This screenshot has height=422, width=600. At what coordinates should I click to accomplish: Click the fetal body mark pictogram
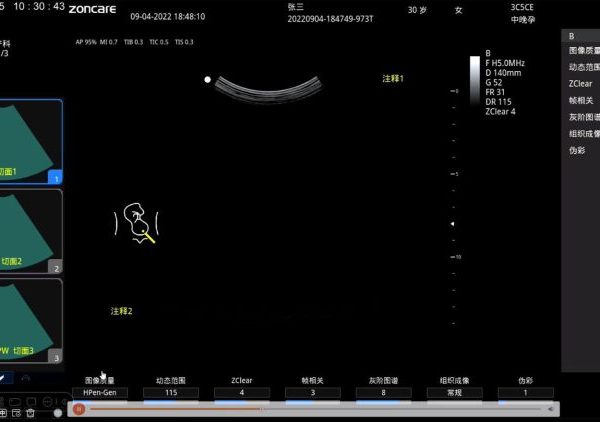click(138, 223)
